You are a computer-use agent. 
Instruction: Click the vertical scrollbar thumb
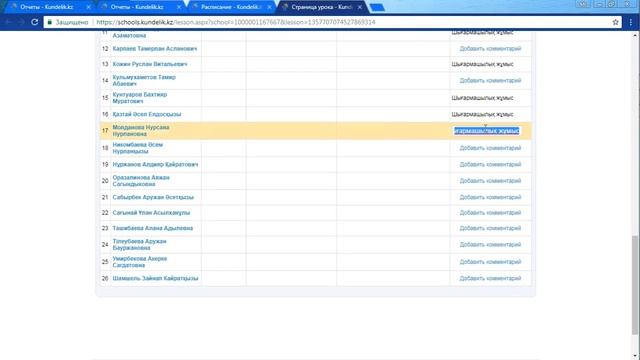pyautogui.click(x=636, y=285)
